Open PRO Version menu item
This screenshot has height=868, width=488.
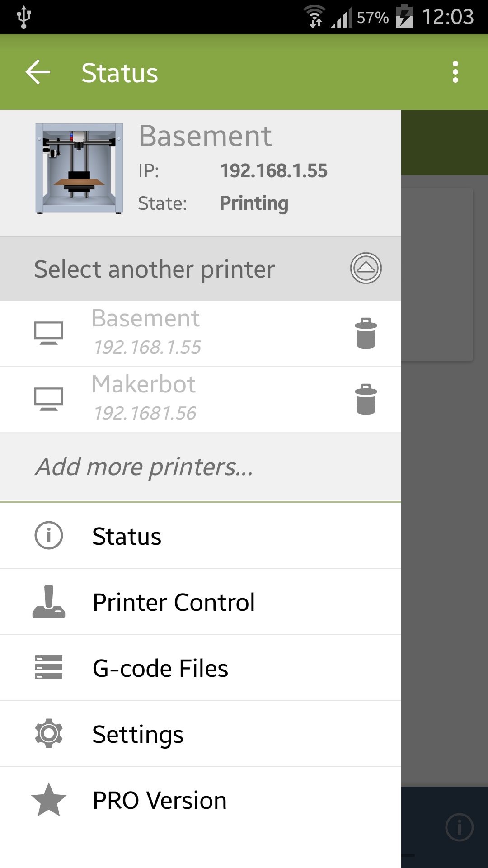point(160,800)
